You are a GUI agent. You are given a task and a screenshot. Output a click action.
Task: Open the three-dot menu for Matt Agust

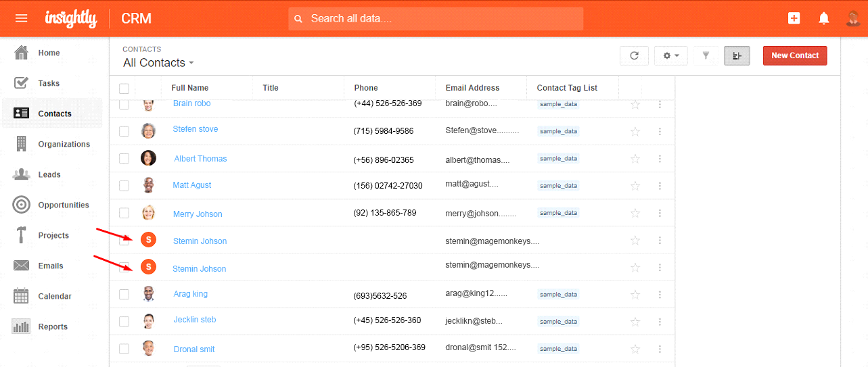click(660, 186)
